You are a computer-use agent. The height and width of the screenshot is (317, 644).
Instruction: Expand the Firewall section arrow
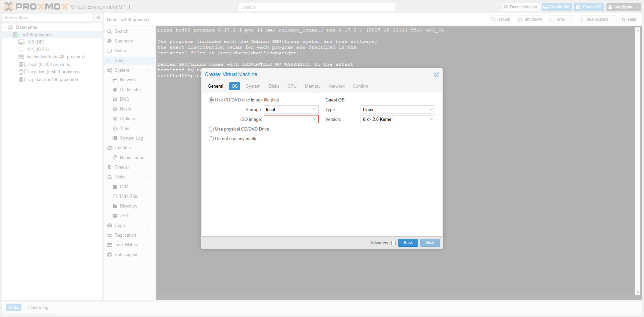pos(149,167)
